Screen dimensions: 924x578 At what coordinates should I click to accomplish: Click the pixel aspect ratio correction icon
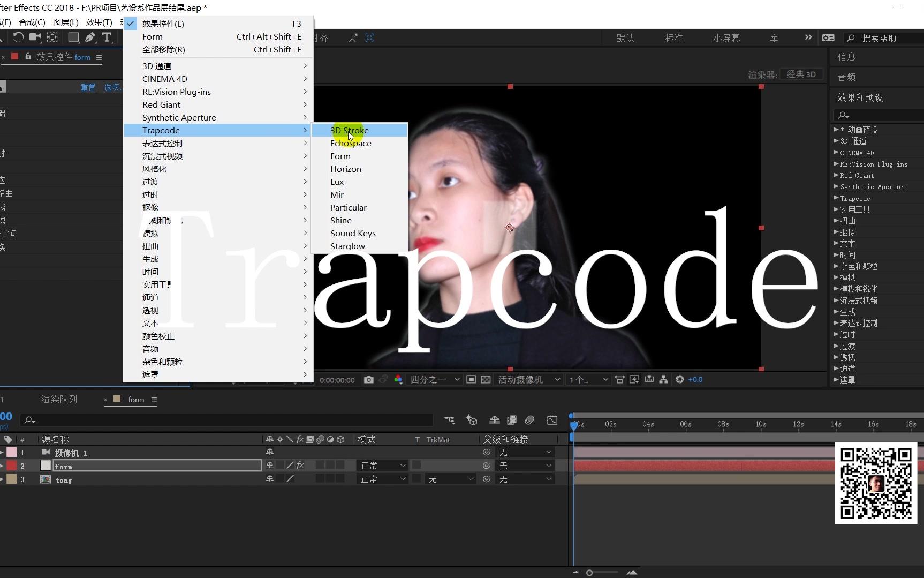coord(619,379)
